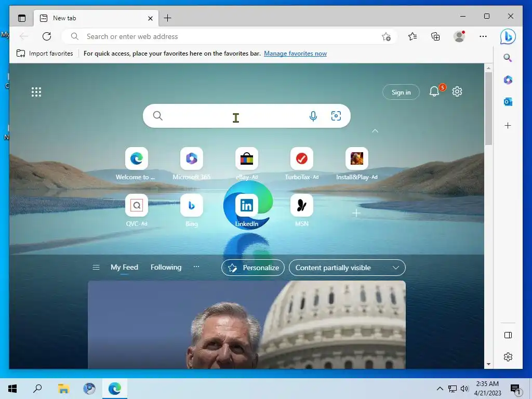
Task: Expand Content partially visible dropdown
Action: click(347, 268)
